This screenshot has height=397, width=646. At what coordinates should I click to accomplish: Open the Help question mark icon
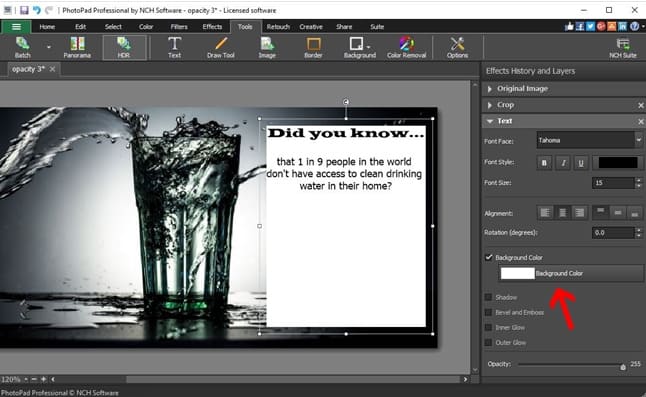(x=634, y=27)
